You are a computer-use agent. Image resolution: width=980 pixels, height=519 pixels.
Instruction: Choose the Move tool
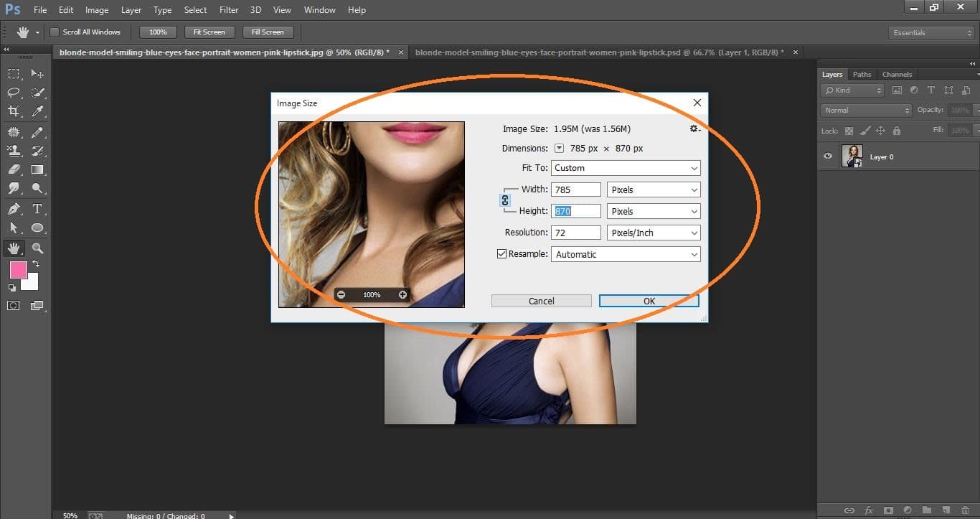pyautogui.click(x=37, y=73)
